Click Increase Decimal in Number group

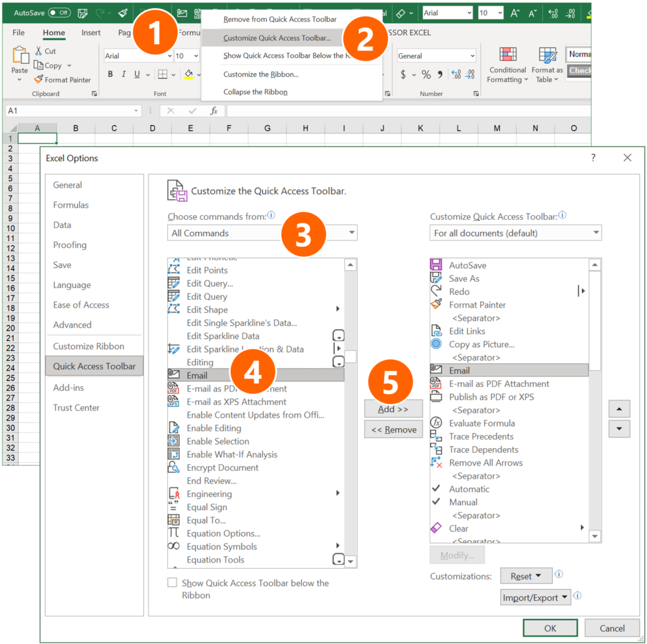[x=456, y=75]
